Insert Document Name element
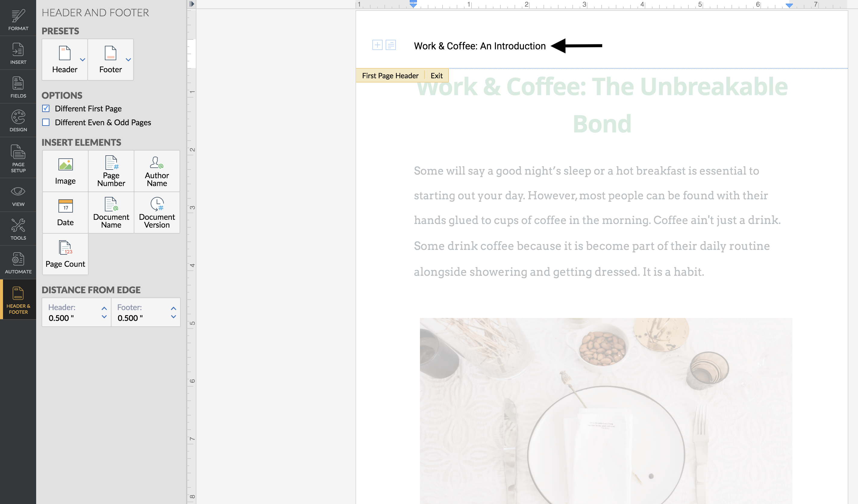 point(111,213)
